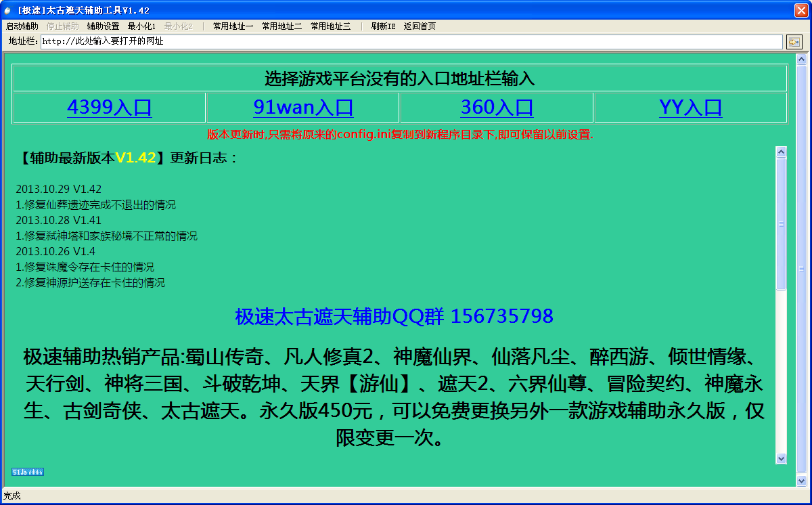Viewport: 812px width, 505px height.
Task: Close the 太古遮天辅助工具 window
Action: pos(801,10)
